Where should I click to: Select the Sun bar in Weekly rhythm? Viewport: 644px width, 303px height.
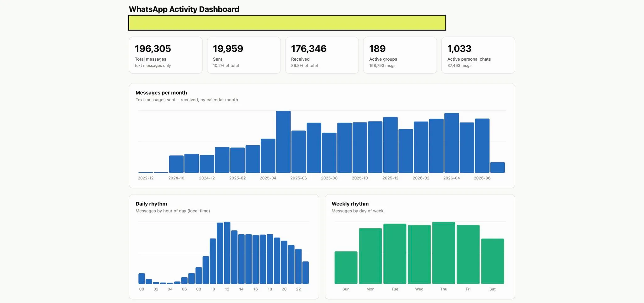(346, 268)
